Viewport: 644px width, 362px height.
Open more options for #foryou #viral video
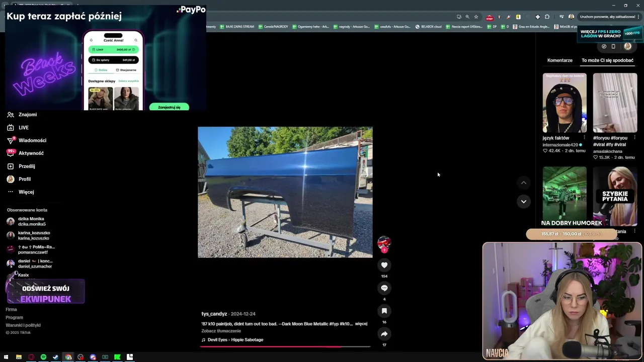tap(634, 138)
